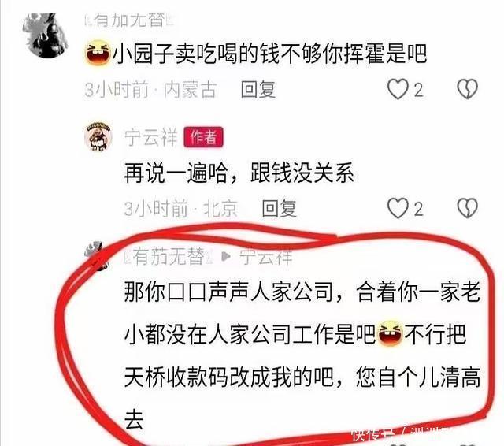Like the 小园子卖吃喝 comment with heart icon
The height and width of the screenshot is (446, 504).
(x=398, y=89)
